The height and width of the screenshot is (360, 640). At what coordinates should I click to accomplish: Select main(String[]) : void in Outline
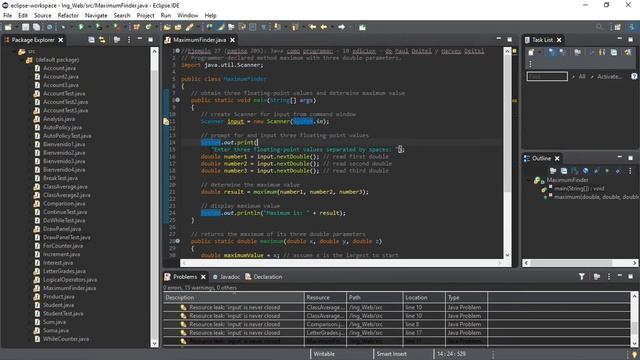[x=579, y=188]
